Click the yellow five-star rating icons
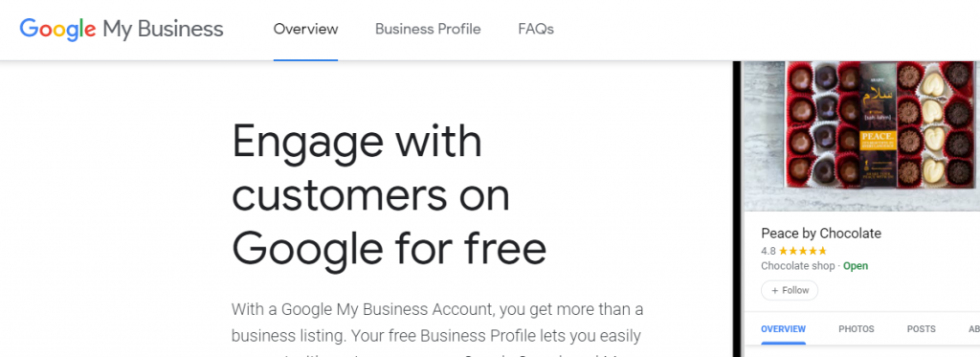This screenshot has width=980, height=357. 803,251
